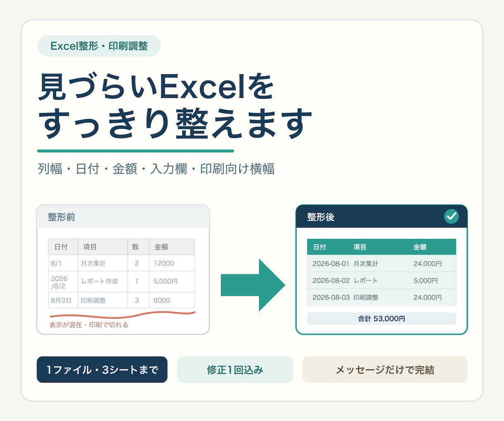Image resolution: width=504 pixels, height=421 pixels.
Task: Click the 2026/8/2 date cell
Action: coord(63,282)
